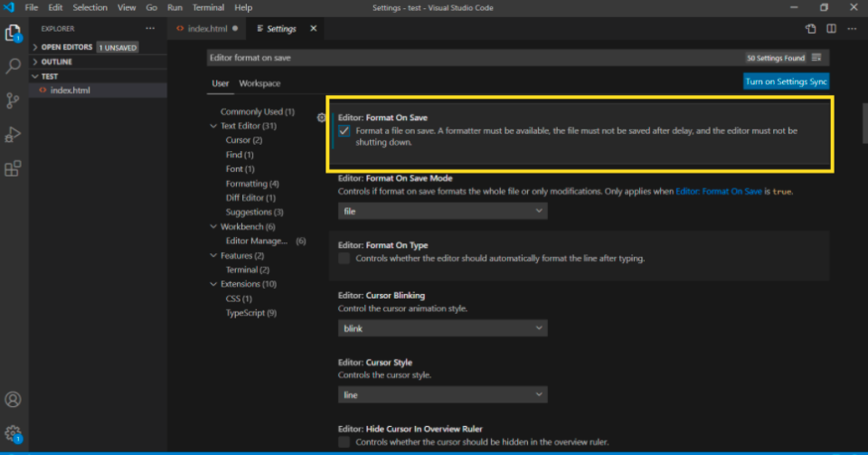Viewport: 868px width, 455px height.
Task: Select Diff Editor (1) category
Action: (250, 198)
